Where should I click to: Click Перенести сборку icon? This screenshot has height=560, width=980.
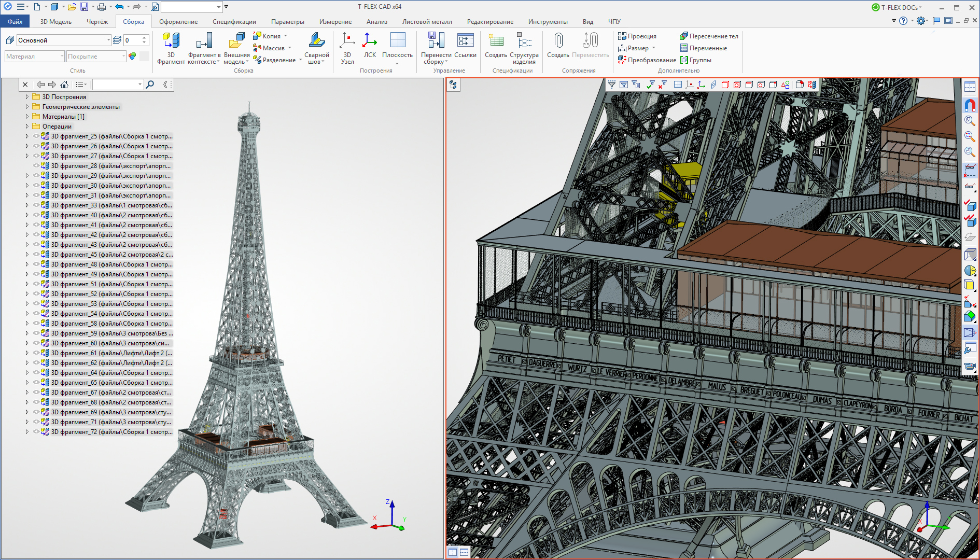[436, 48]
